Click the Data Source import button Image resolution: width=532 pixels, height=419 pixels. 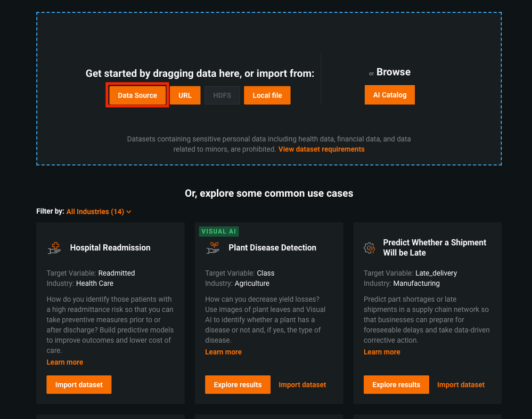[137, 95]
